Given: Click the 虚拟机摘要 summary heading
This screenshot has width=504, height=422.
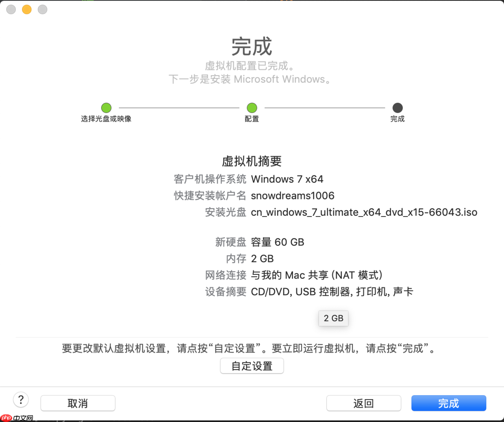Looking at the screenshot, I should point(252,161).
